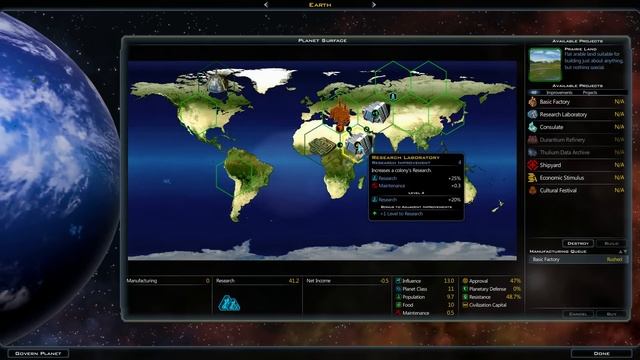Select the Shipyard icon in the projects list
The image size is (640, 360).
click(x=533, y=165)
